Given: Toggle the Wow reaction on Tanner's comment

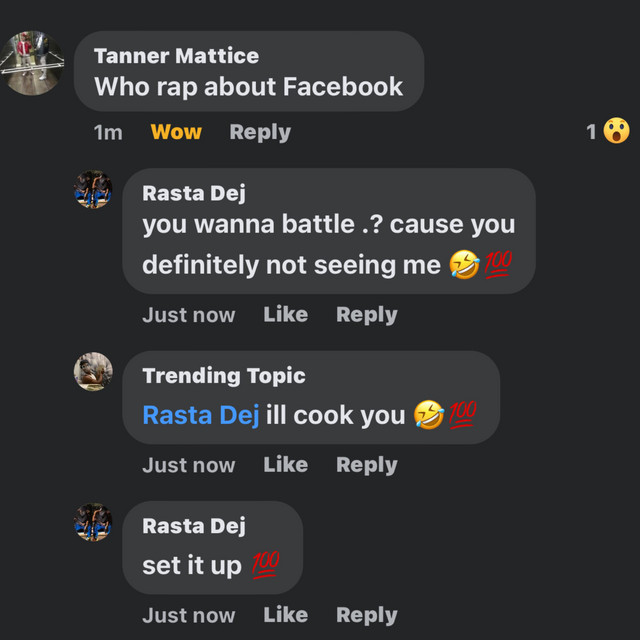Looking at the screenshot, I should click(176, 132).
